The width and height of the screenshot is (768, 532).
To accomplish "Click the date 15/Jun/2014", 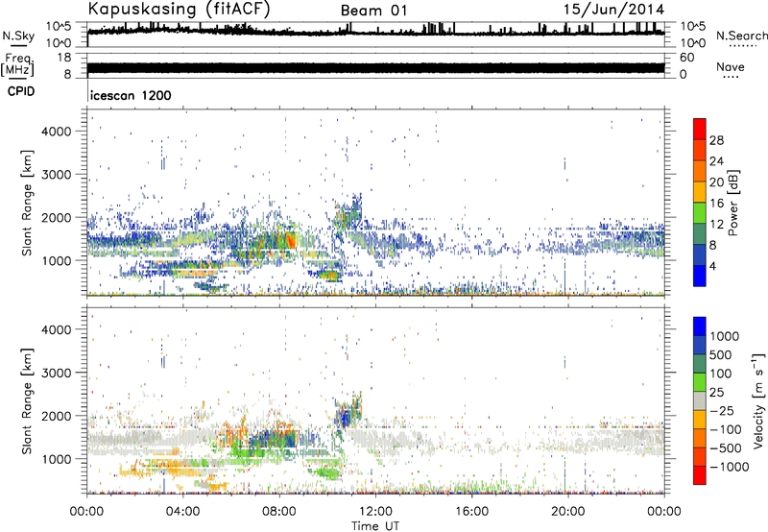I will coord(613,10).
